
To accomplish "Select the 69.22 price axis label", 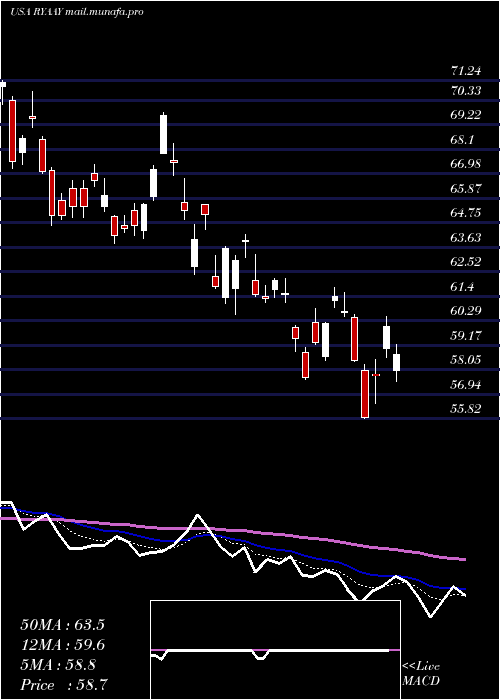I will point(466,115).
